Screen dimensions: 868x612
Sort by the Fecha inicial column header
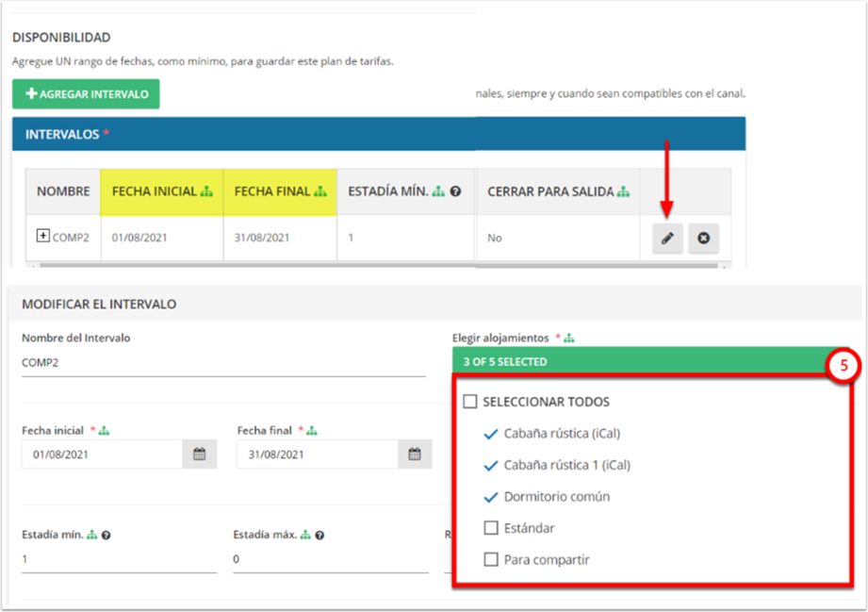coord(155,191)
